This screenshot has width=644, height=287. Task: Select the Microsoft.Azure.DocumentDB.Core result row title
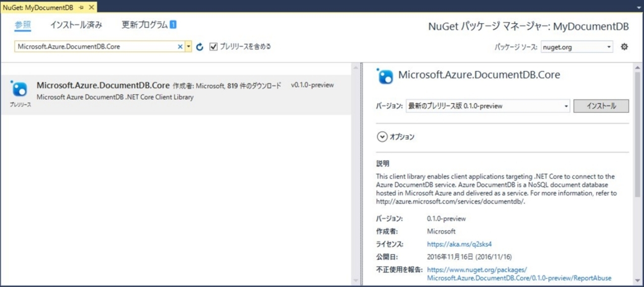tap(103, 85)
